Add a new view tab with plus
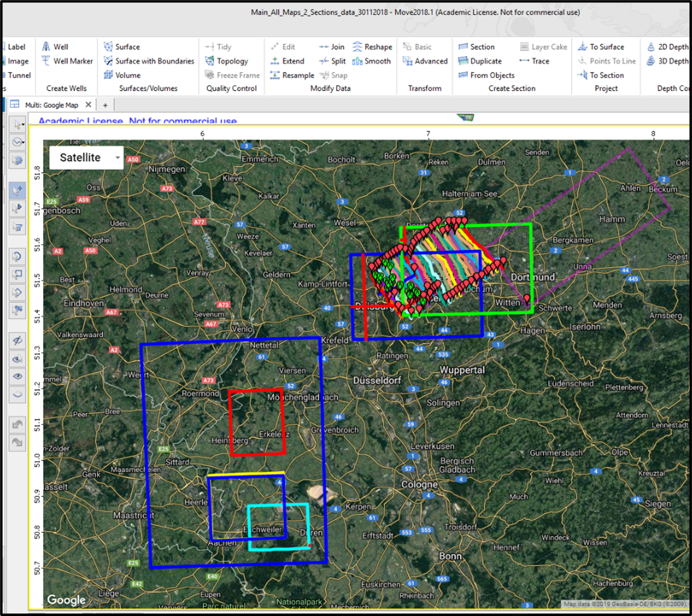The width and height of the screenshot is (692, 616). click(x=105, y=105)
